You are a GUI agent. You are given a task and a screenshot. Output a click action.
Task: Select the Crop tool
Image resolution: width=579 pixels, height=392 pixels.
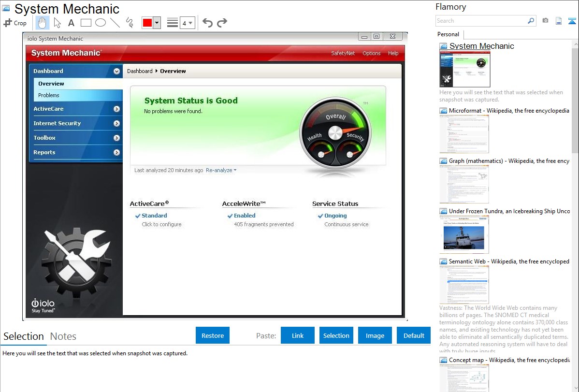(15, 23)
